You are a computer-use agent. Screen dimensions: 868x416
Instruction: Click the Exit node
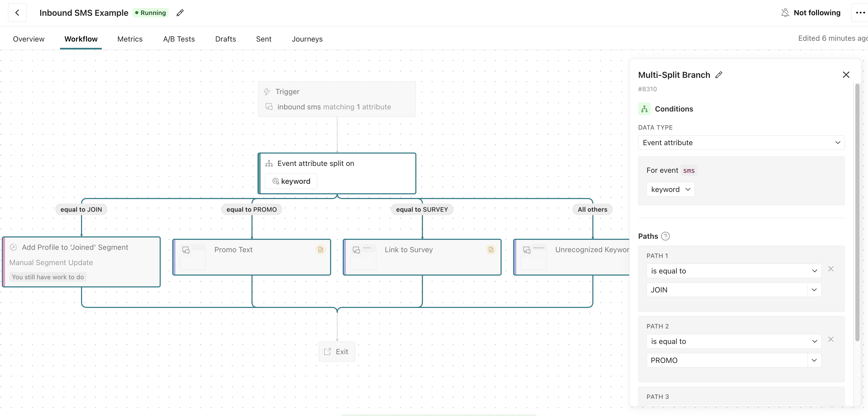[337, 352]
